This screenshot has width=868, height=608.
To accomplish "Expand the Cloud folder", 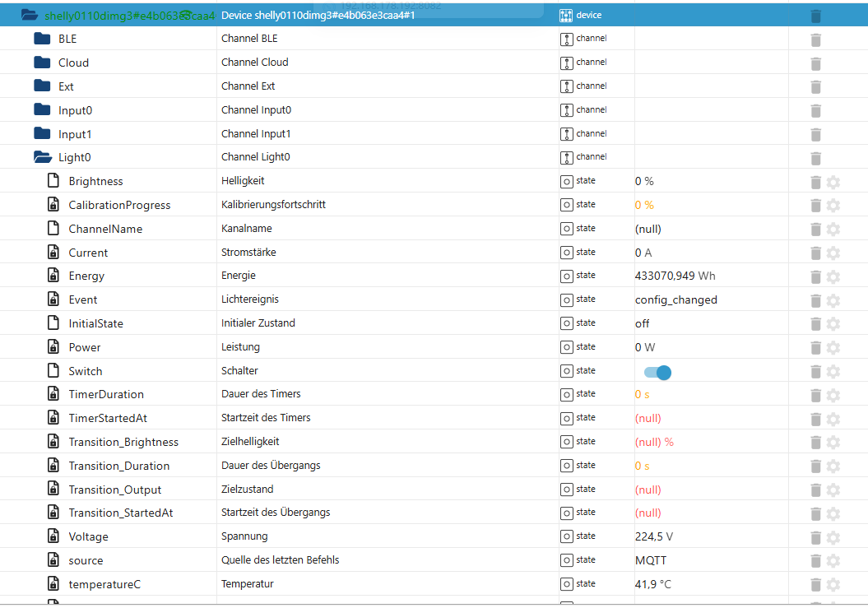I will (x=42, y=63).
